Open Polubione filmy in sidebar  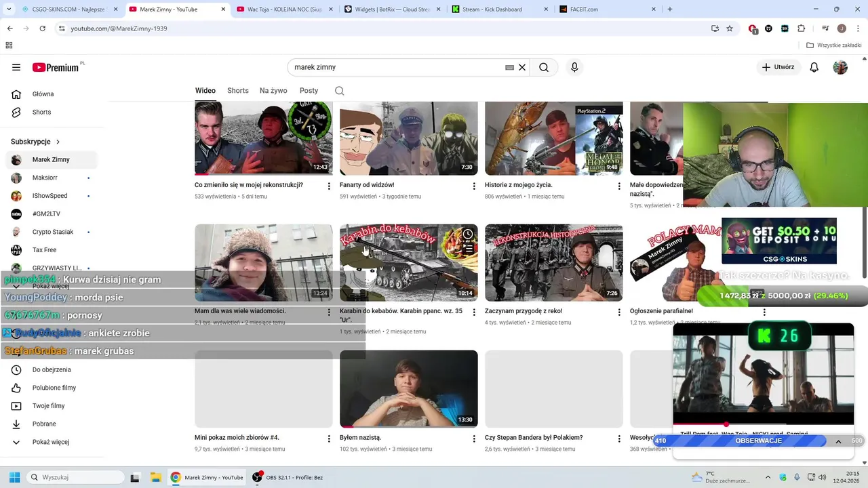coord(56,388)
